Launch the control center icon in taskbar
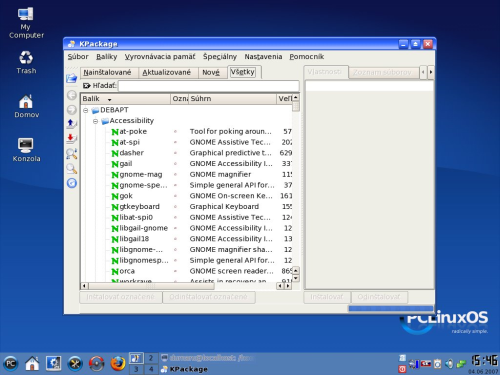The height and width of the screenshot is (375, 500). [53, 363]
